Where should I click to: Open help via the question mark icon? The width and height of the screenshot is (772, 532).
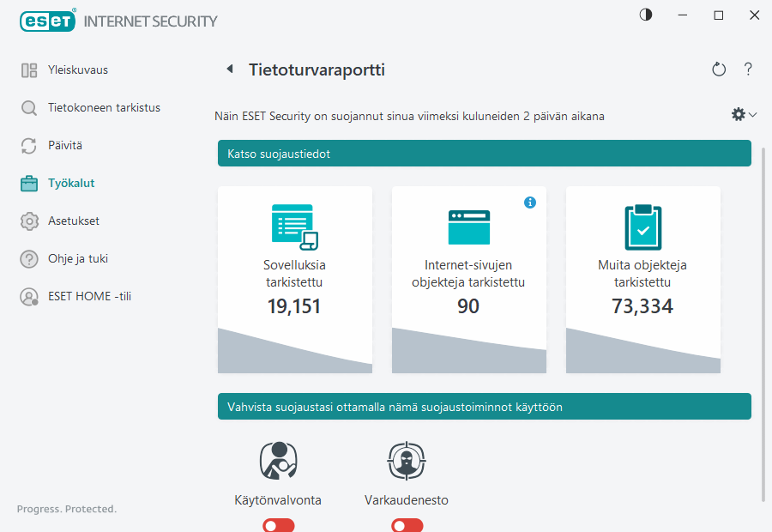coord(747,70)
